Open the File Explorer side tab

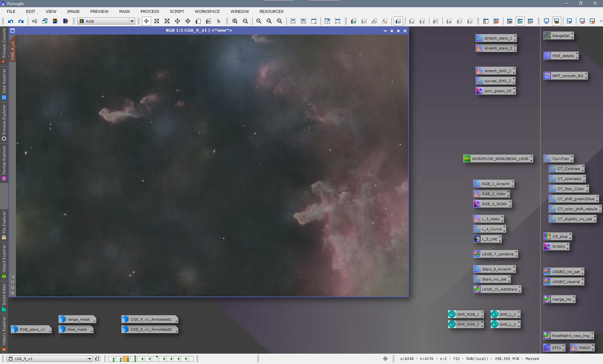[x=4, y=225]
